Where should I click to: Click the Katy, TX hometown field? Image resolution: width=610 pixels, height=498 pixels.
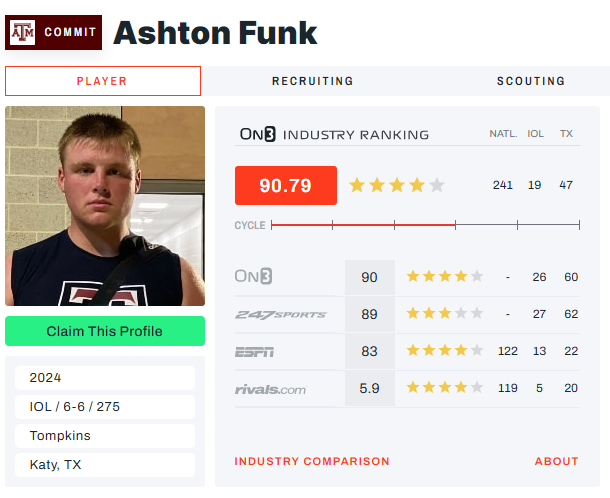click(105, 465)
